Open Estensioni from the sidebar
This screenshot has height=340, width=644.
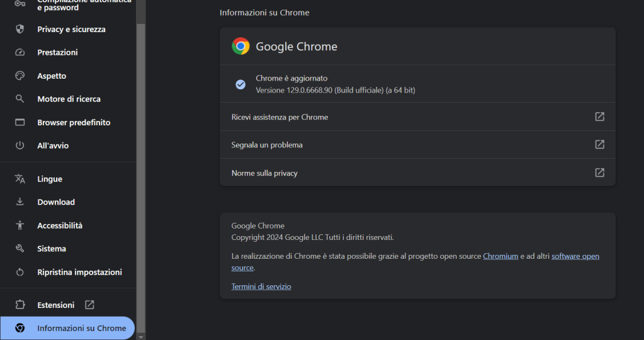pos(56,305)
